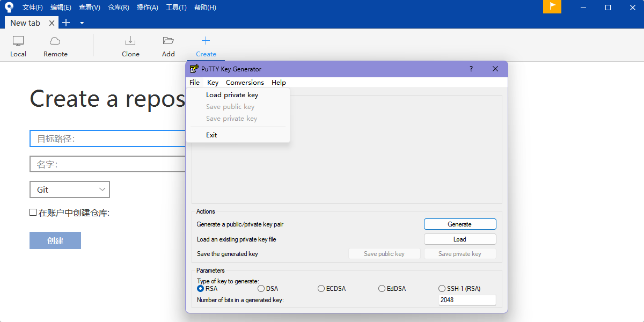The height and width of the screenshot is (322, 644).
Task: Open the Remote cloud icon
Action: 55,41
